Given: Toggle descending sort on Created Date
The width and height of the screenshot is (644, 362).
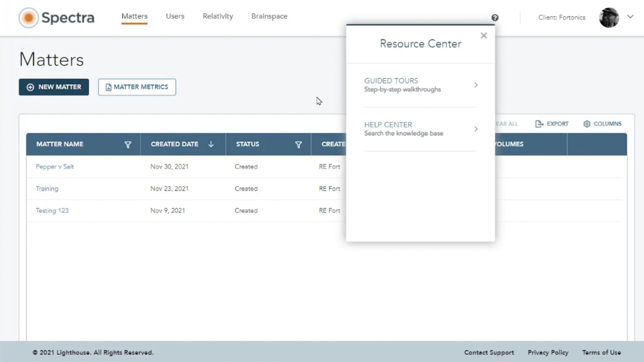Looking at the screenshot, I should pyautogui.click(x=211, y=144).
